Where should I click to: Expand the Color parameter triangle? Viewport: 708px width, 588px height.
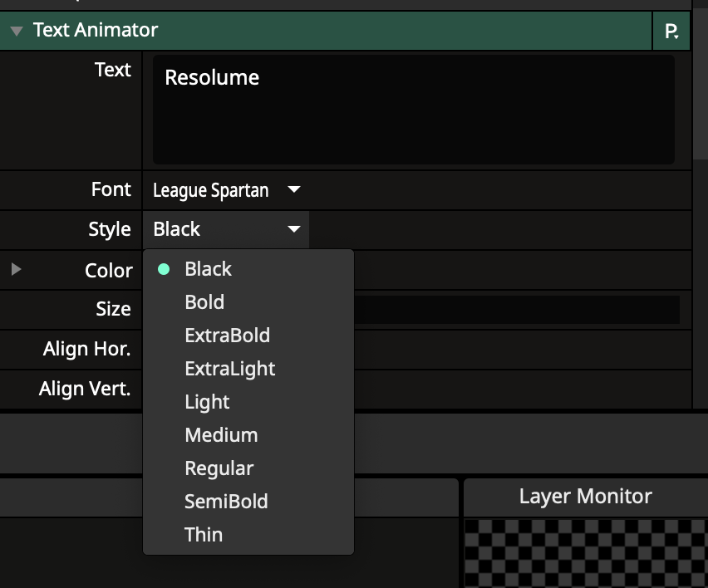(x=16, y=270)
